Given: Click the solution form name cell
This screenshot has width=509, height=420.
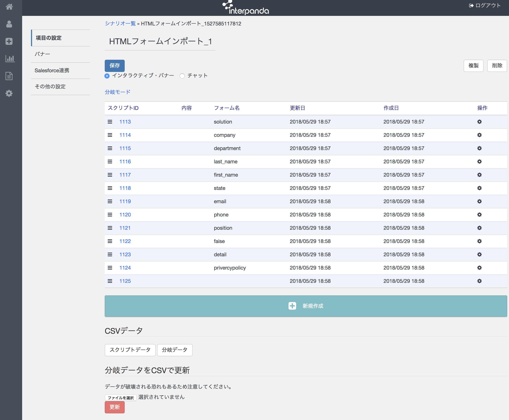Looking at the screenshot, I should pos(223,122).
